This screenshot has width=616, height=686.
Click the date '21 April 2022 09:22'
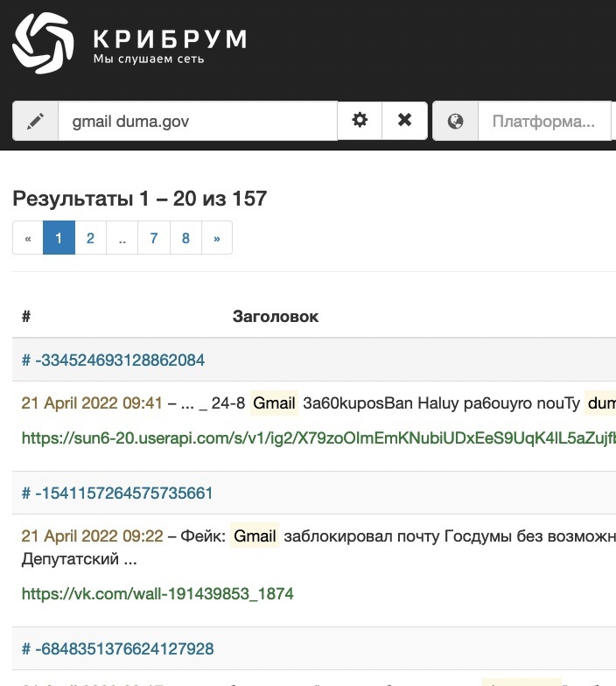coord(93,535)
